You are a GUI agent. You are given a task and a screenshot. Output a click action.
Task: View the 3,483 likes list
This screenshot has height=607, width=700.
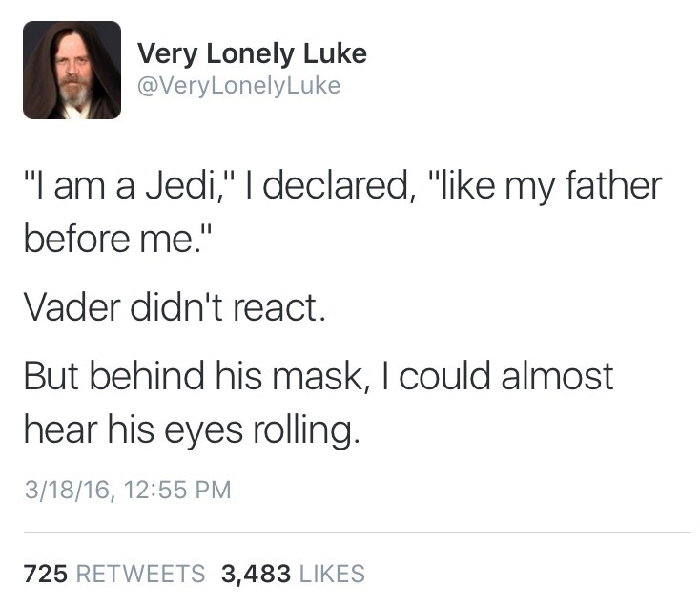pyautogui.click(x=293, y=574)
